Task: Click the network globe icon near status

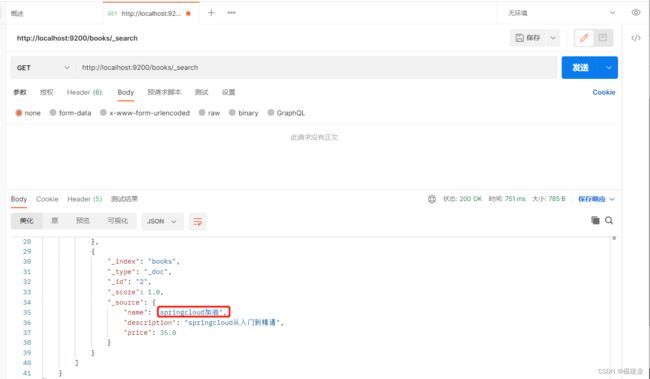Action: 432,199
